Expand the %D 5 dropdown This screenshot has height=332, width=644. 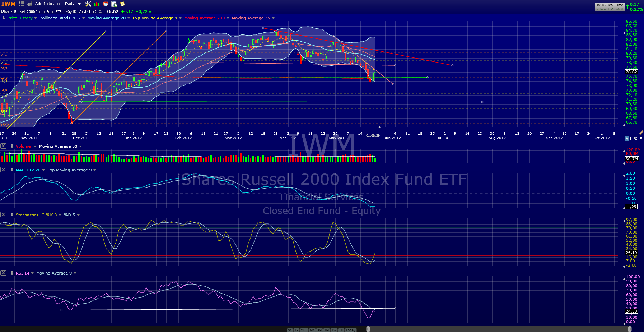coord(78,215)
